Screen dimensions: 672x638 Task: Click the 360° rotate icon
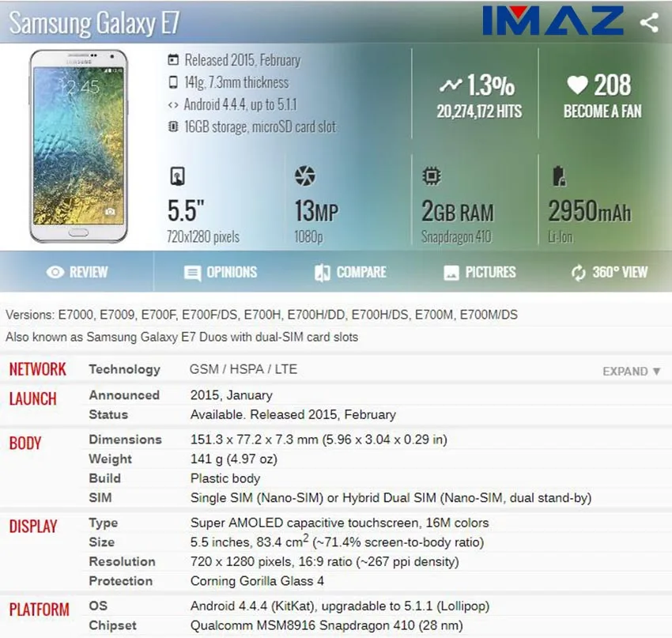(578, 273)
